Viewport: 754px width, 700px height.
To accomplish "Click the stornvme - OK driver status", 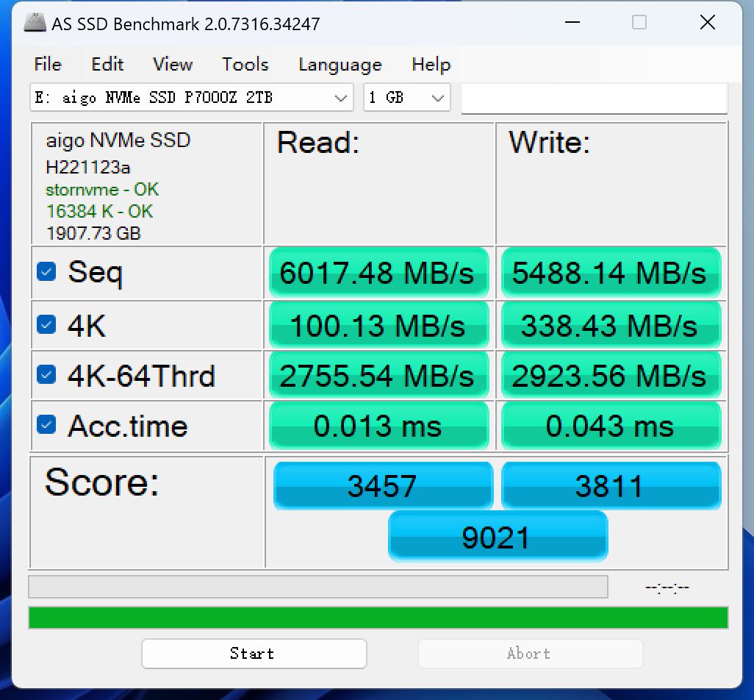I will (102, 190).
